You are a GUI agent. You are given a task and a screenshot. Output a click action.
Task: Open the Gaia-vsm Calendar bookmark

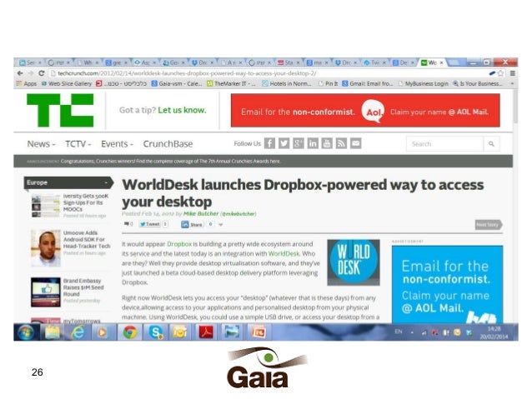[177, 83]
